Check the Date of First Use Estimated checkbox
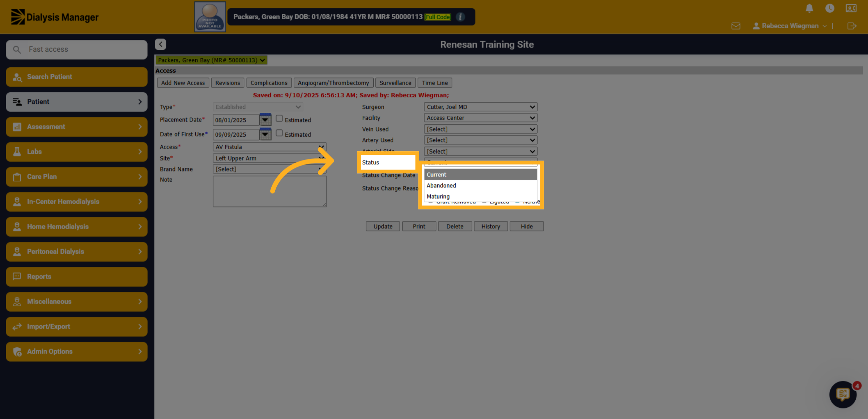868x419 pixels. tap(279, 133)
